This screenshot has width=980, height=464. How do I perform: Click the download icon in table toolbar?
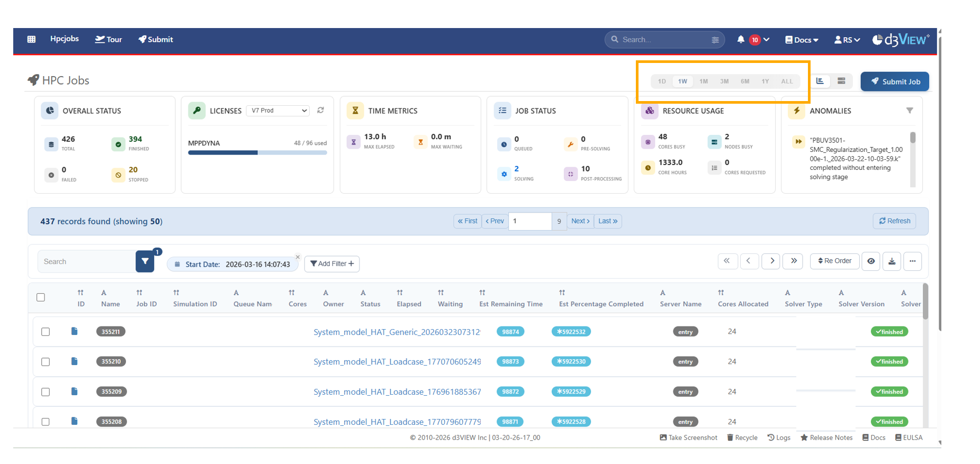tap(892, 261)
